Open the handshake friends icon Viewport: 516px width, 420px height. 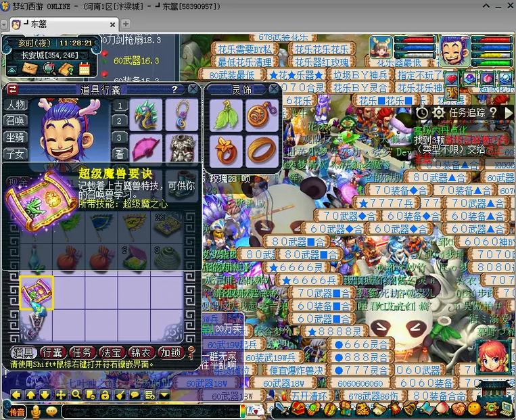click(x=459, y=409)
